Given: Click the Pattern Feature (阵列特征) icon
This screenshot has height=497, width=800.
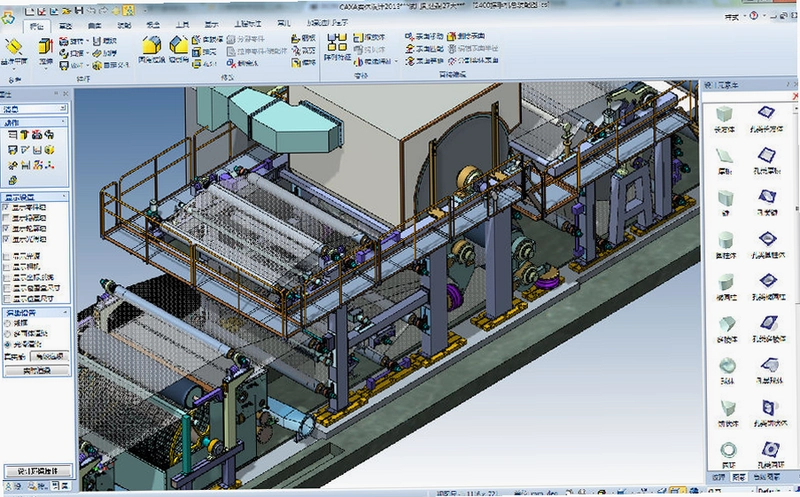Looking at the screenshot, I should [337, 43].
